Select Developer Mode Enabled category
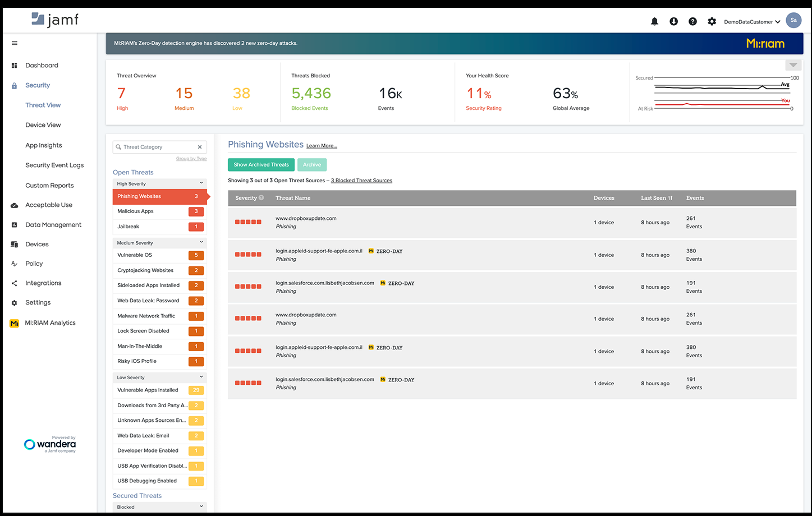The height and width of the screenshot is (516, 812). pyautogui.click(x=159, y=451)
